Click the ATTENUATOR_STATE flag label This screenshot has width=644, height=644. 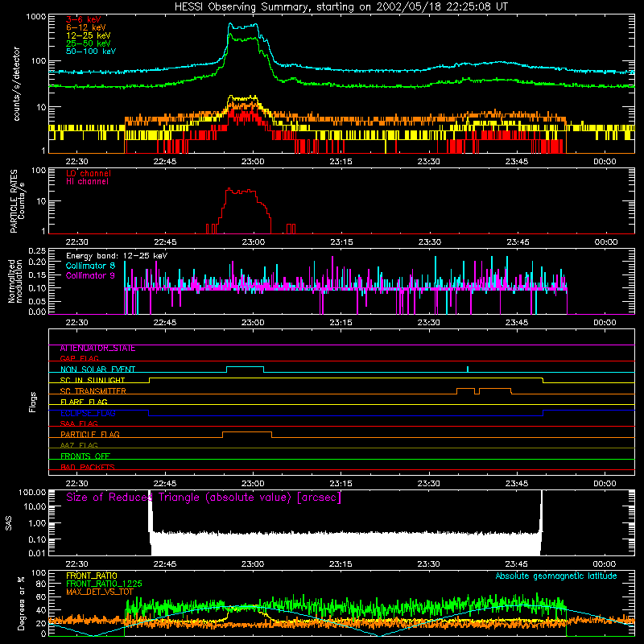[x=97, y=349]
